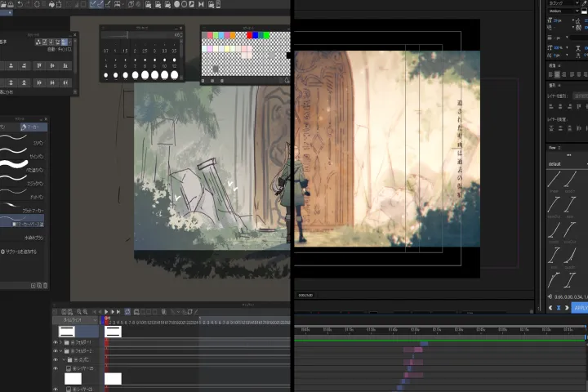Switch to the マーカー sub tool tab

pyautogui.click(x=33, y=127)
